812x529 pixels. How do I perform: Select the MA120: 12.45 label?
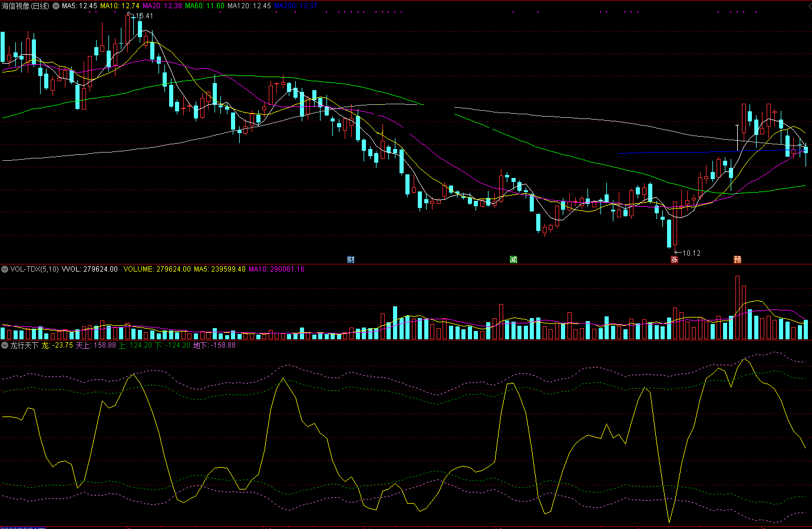coord(249,6)
